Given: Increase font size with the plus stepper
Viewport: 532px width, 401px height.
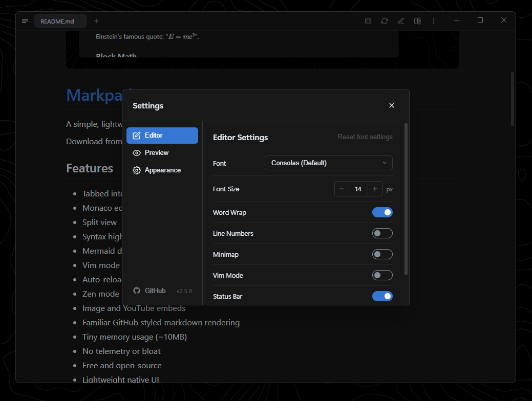Looking at the screenshot, I should pos(375,189).
